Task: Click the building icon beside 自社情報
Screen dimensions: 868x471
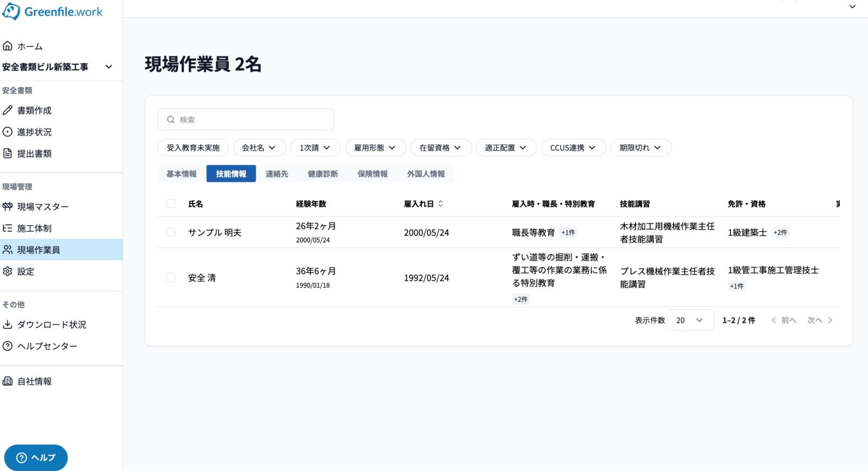Action: (8, 381)
